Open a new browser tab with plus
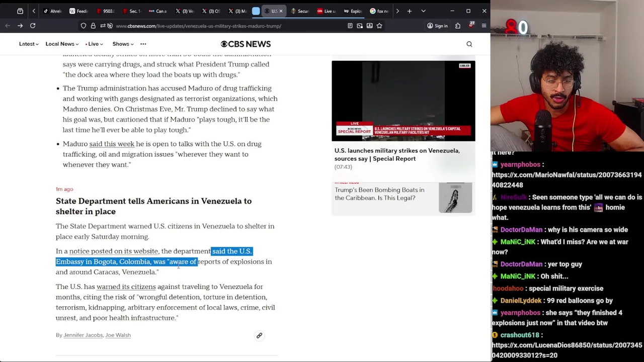This screenshot has width=644, height=362. click(410, 11)
